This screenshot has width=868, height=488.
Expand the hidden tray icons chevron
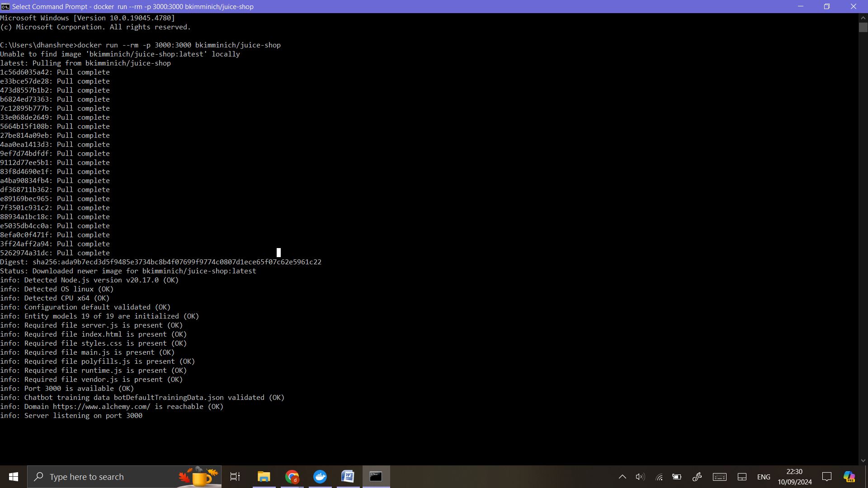(x=622, y=477)
